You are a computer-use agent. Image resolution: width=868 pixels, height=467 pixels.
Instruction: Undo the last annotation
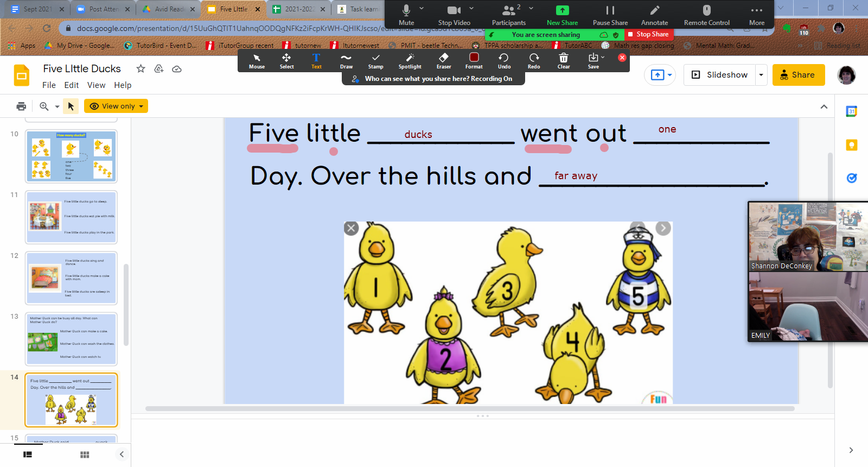504,61
